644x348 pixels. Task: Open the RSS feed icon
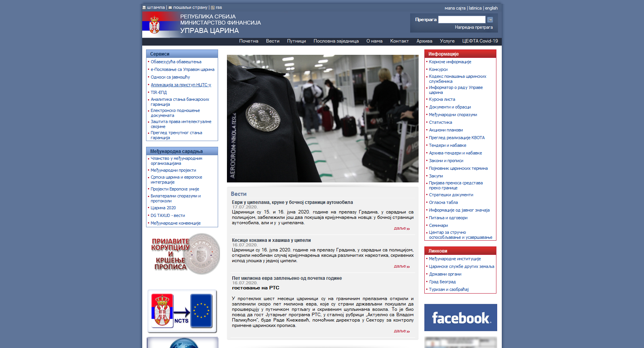point(213,8)
